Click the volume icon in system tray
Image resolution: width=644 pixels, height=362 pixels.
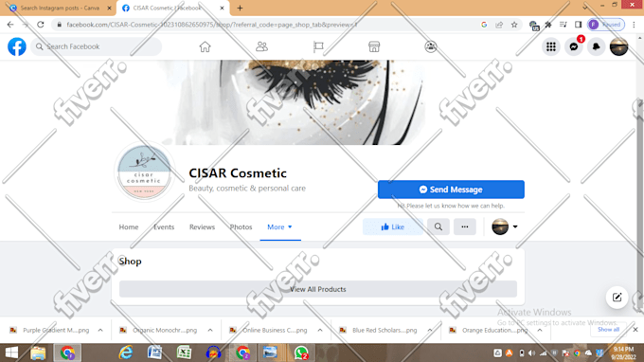pos(532,353)
